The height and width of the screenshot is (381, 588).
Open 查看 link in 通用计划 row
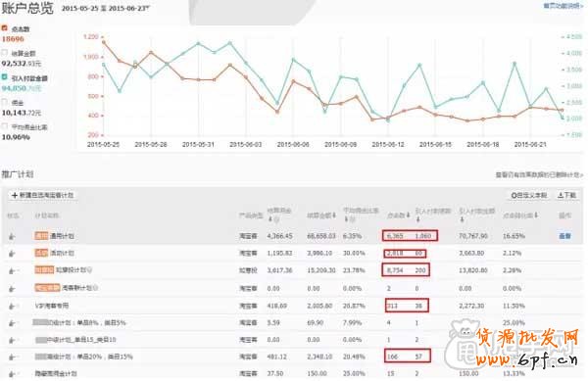564,236
